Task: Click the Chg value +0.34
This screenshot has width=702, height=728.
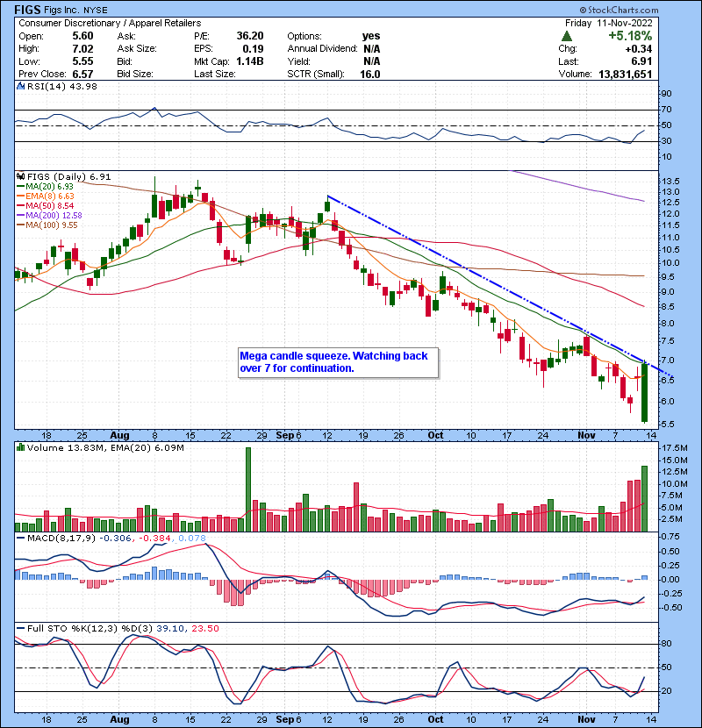Action: (x=638, y=49)
